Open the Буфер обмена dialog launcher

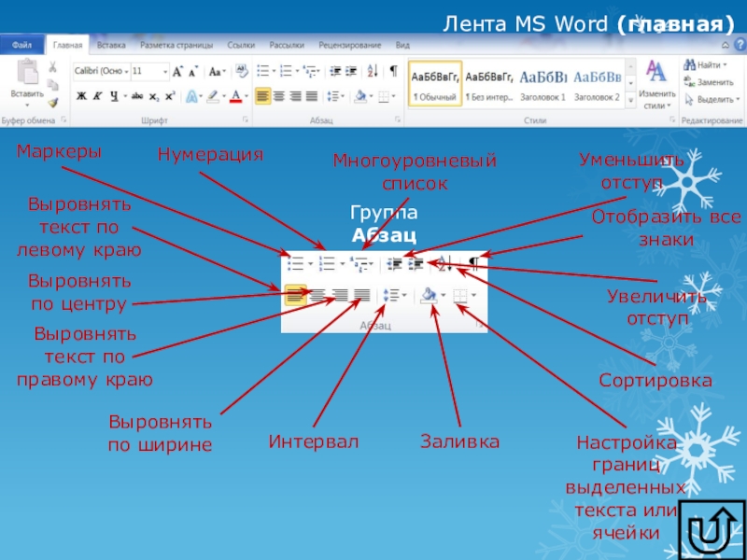[x=63, y=120]
